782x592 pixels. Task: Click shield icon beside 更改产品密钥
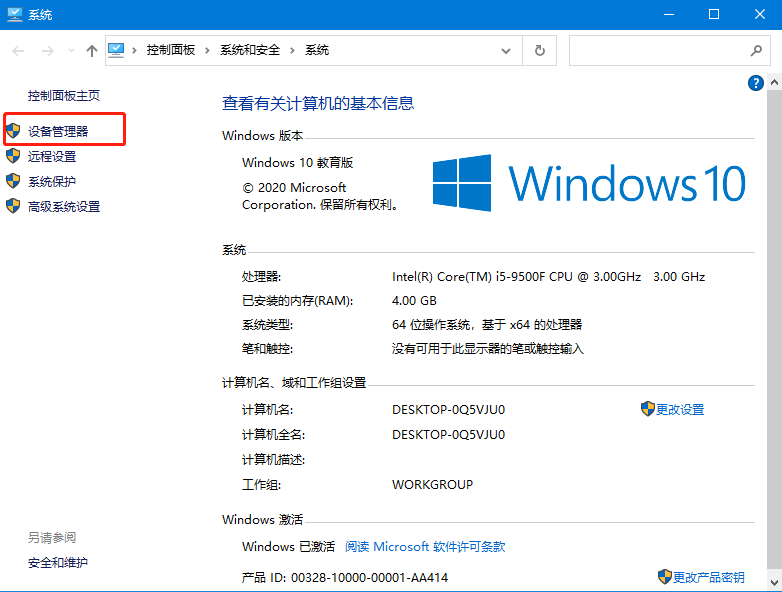tap(665, 577)
